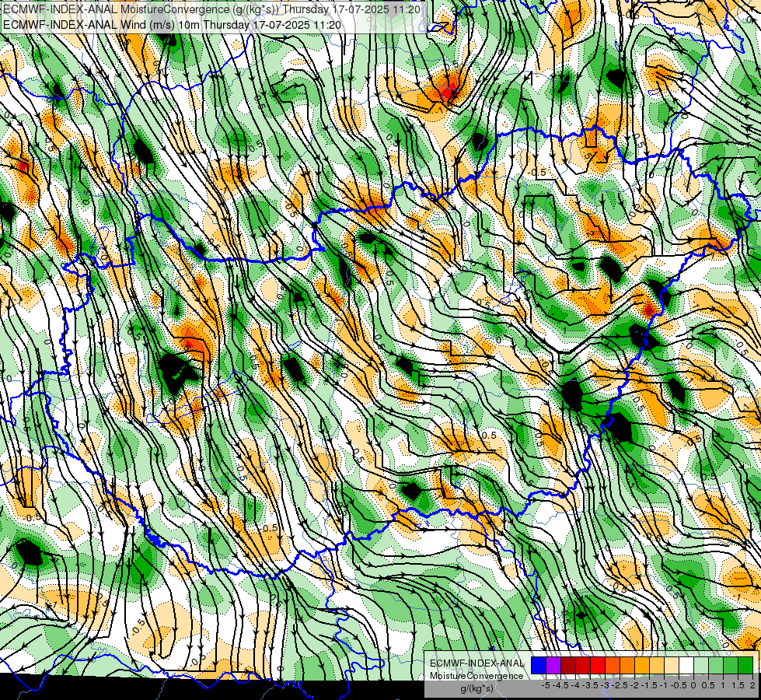This screenshot has height=700, width=761.
Task: Pick the light orange swatch (-1.5 to -1)
Action: click(657, 665)
